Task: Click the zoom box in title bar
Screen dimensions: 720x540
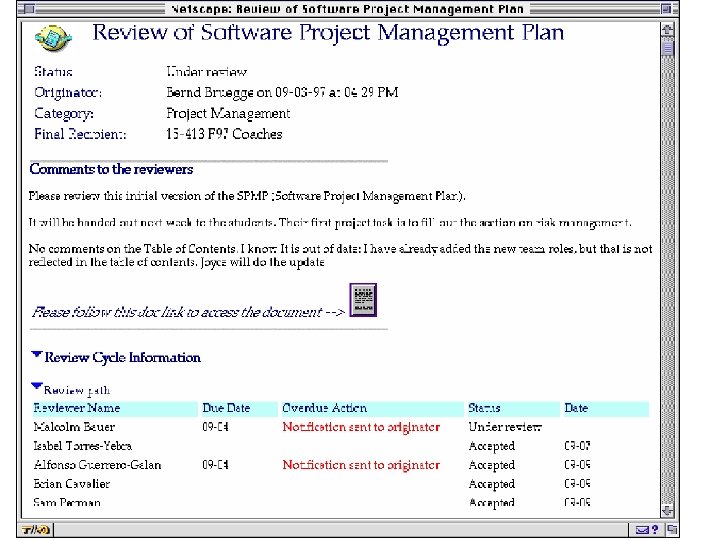Action: [x=666, y=9]
